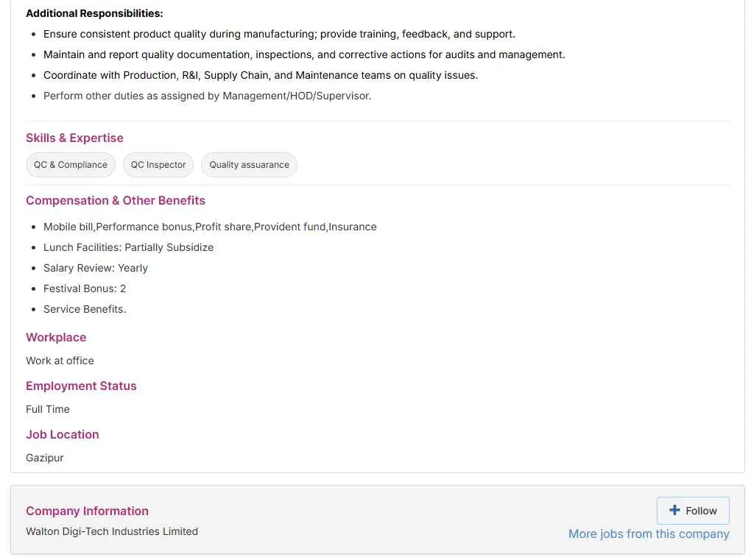Click the Additional Responsibilities heading
Viewport: 754px width, 560px height.
(94, 13)
